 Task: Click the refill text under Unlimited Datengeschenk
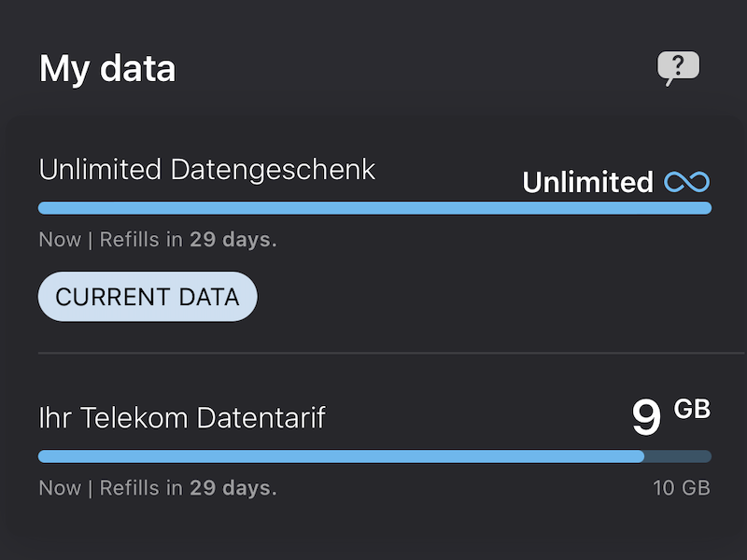click(x=158, y=240)
